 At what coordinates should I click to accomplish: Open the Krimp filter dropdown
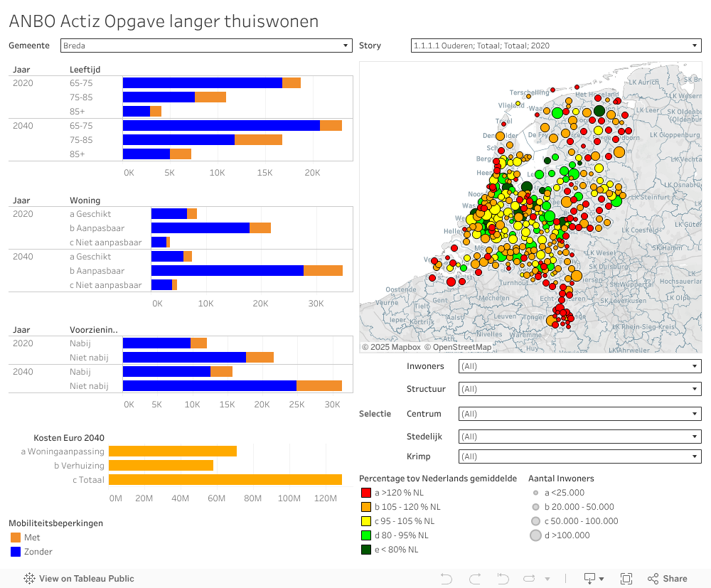(x=695, y=456)
